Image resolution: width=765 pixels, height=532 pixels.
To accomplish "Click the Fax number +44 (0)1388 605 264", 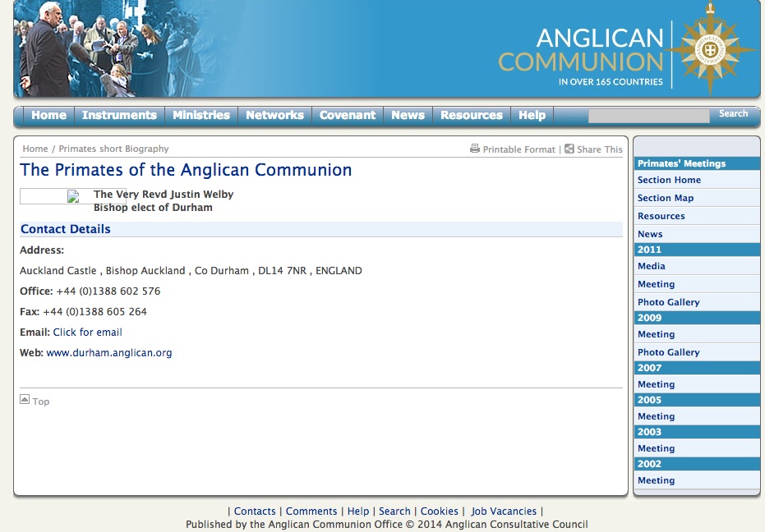I will [x=94, y=312].
